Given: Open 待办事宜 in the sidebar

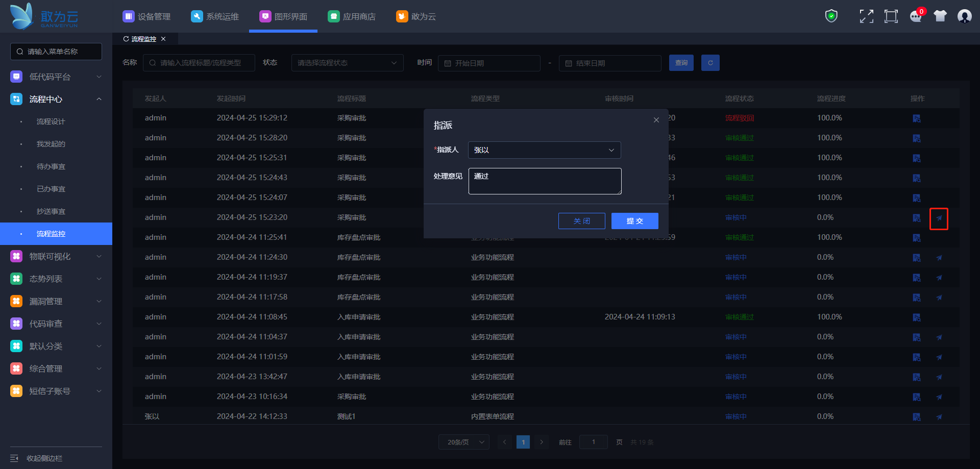Looking at the screenshot, I should 51,166.
